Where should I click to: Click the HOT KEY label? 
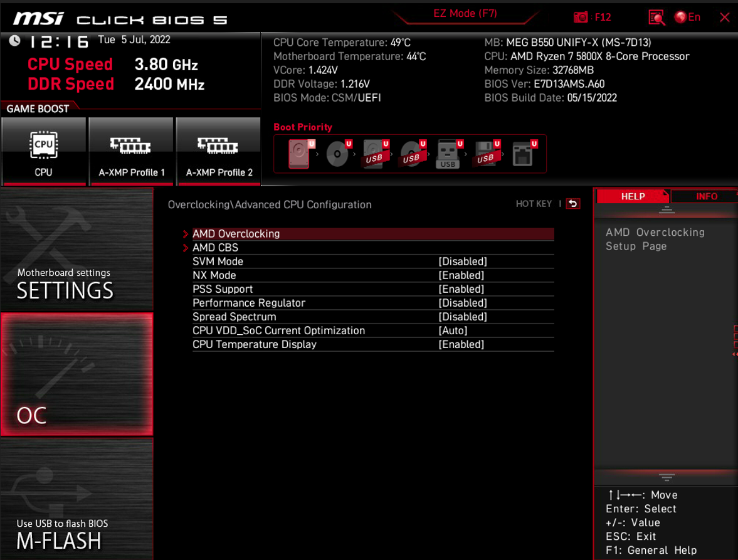coord(533,204)
